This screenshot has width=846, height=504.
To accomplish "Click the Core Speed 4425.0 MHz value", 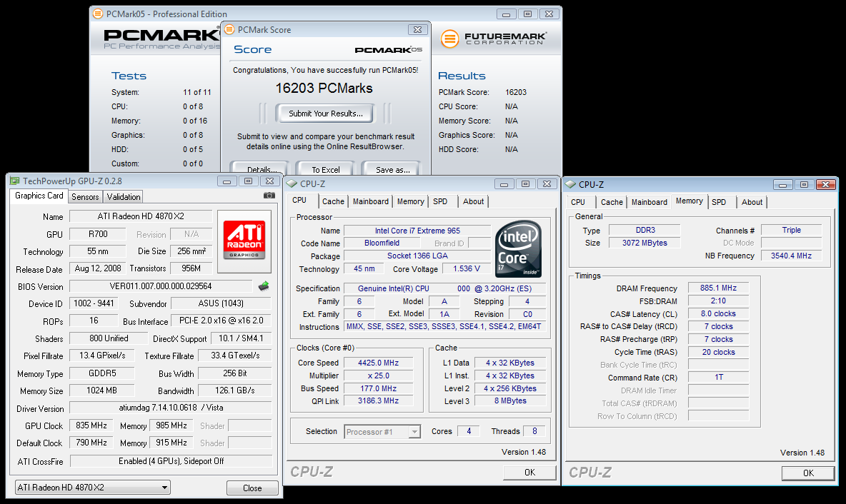I will [x=378, y=363].
